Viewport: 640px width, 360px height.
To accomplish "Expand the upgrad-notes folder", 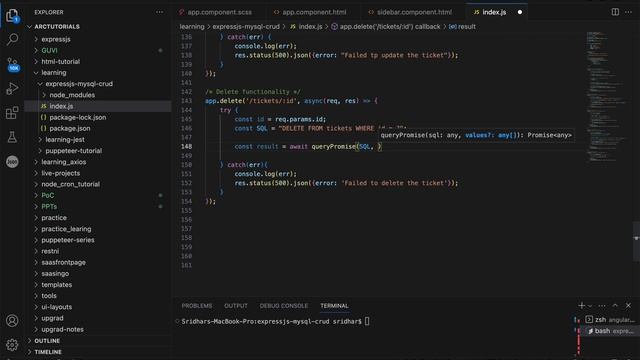I will tap(62, 329).
